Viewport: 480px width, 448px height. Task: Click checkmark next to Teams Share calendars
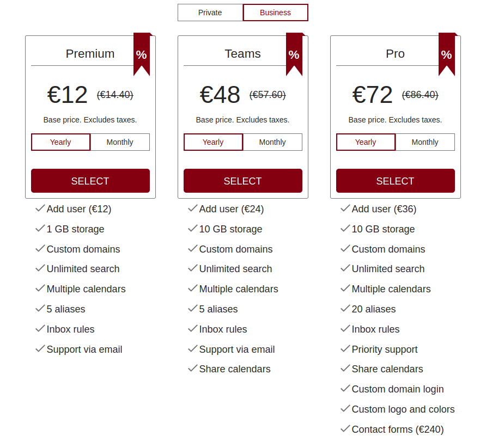coord(192,368)
